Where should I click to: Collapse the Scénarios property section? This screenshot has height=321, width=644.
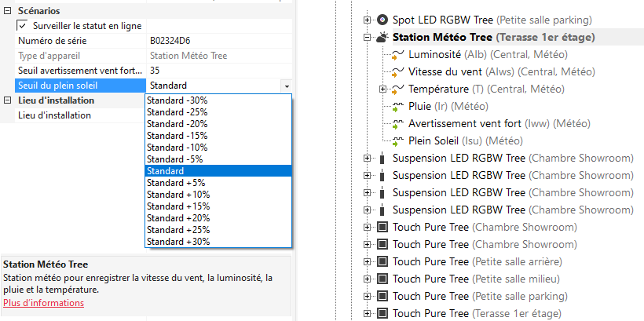point(7,11)
